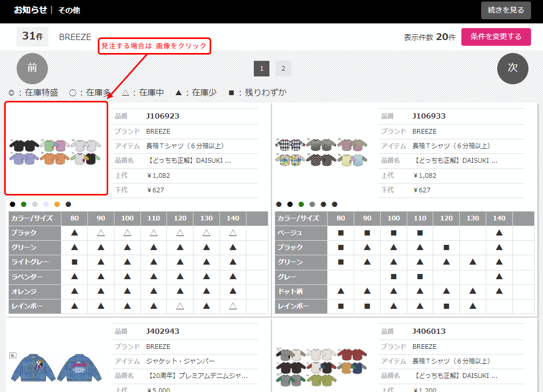Click J106933 ベージュ size 140 stock triangle
The width and height of the screenshot is (543, 392).
pos(499,233)
